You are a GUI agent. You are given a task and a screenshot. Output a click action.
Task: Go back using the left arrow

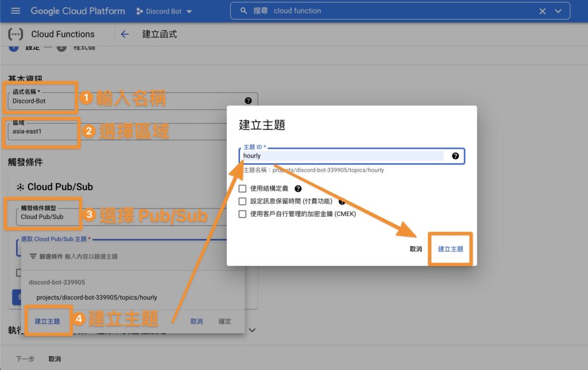point(125,34)
